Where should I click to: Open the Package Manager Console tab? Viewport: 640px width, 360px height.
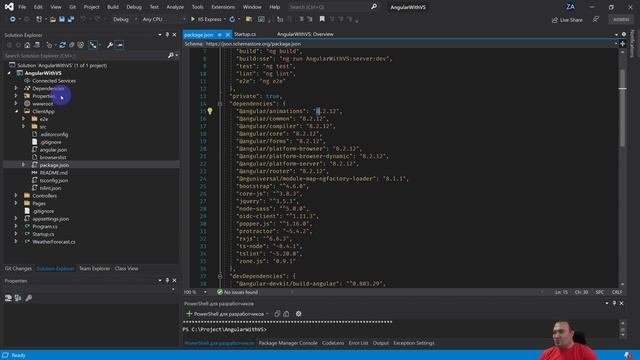point(288,343)
